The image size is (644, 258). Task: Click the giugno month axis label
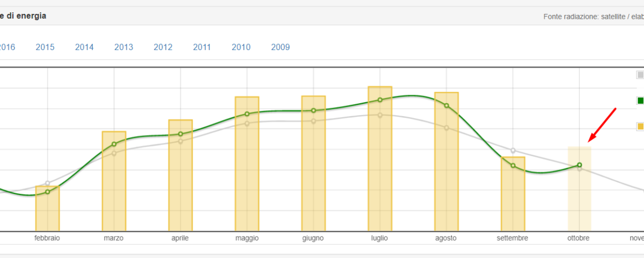(x=313, y=238)
